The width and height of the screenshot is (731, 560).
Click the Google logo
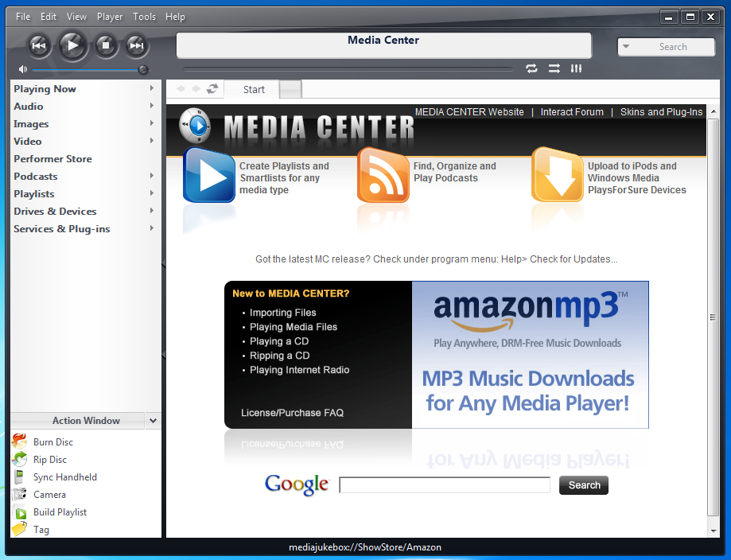[297, 485]
